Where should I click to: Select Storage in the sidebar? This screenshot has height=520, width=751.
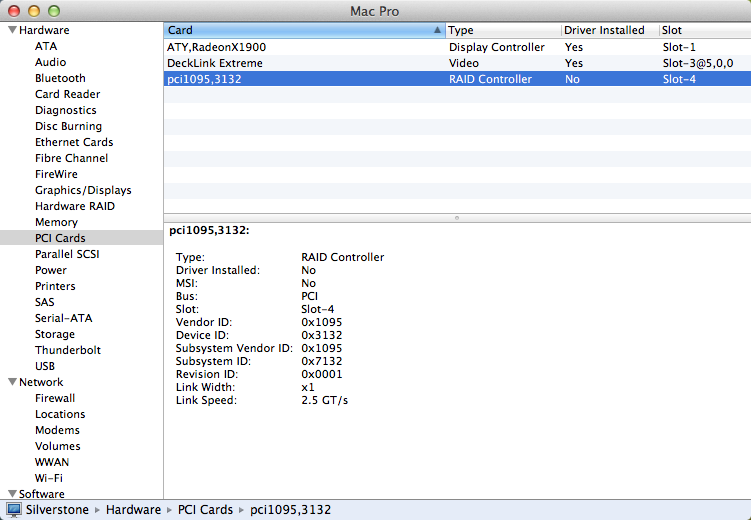click(55, 334)
